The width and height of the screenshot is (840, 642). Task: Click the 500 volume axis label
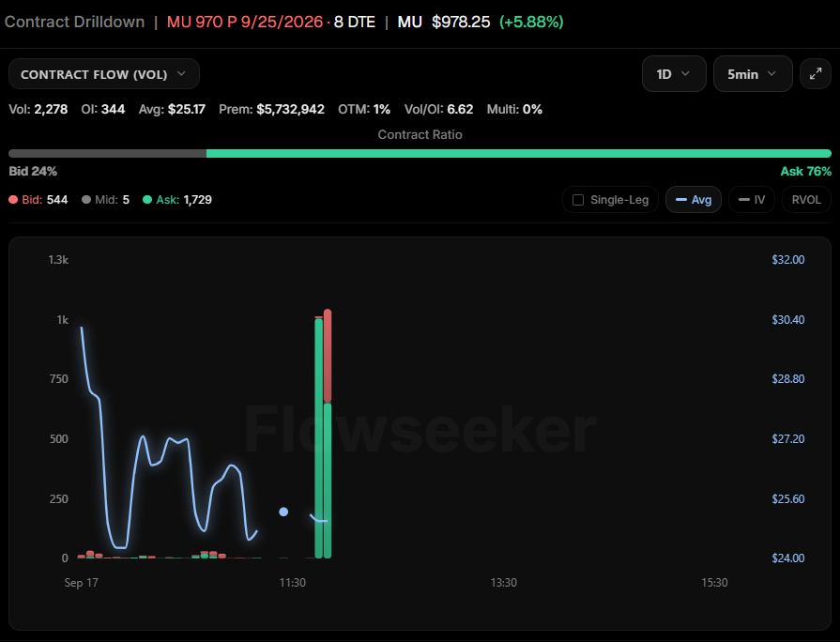coord(59,439)
